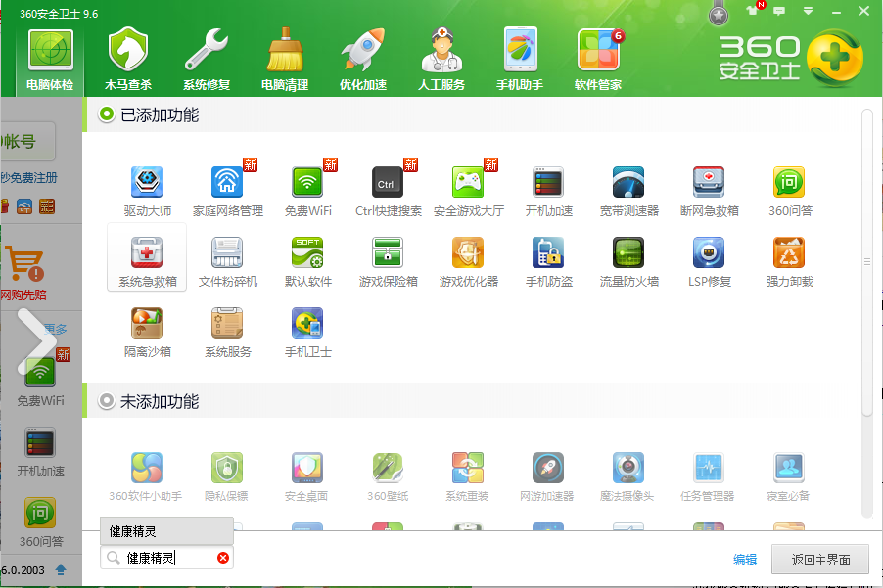
Task: Add 寝室必备 function
Action: 788,477
